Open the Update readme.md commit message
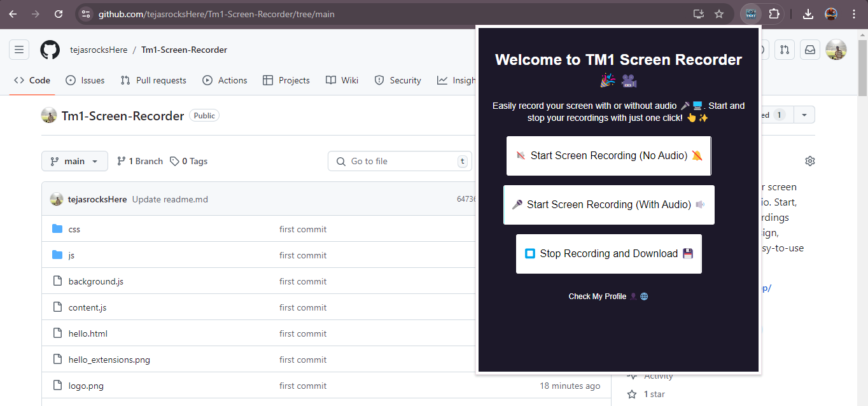This screenshot has height=406, width=868. pos(170,199)
